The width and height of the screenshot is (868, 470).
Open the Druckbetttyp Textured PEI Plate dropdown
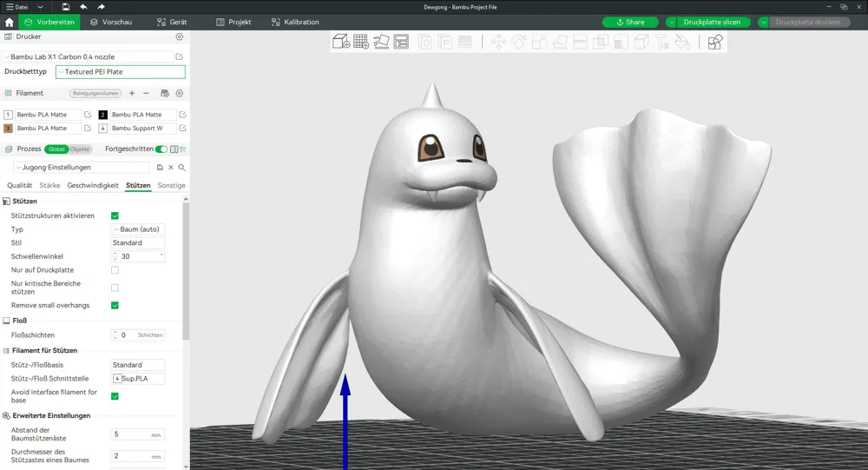(x=121, y=71)
